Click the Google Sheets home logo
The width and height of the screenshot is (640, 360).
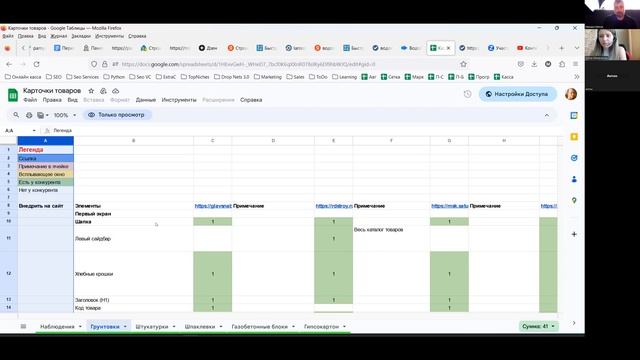pos(13,95)
